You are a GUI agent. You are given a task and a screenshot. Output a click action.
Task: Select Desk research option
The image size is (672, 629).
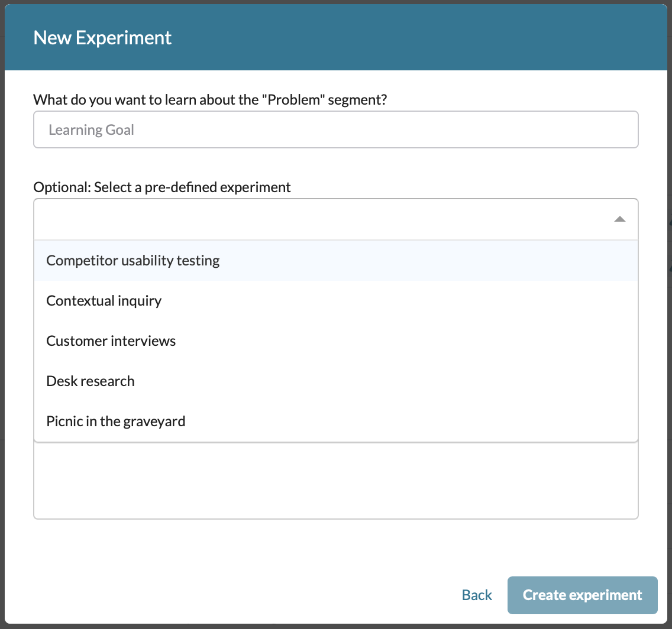pos(335,381)
